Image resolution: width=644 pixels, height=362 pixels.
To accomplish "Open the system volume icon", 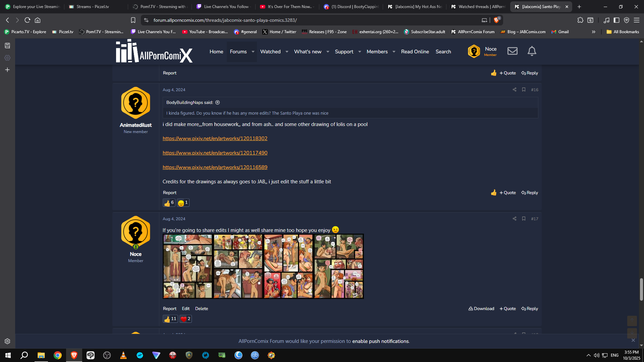I will click(596, 355).
